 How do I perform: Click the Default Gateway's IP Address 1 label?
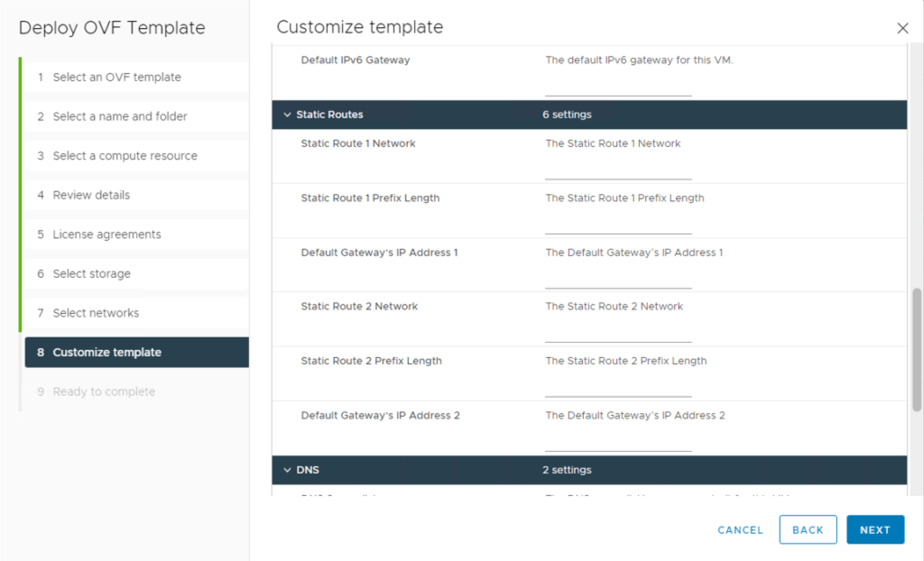[x=380, y=253]
